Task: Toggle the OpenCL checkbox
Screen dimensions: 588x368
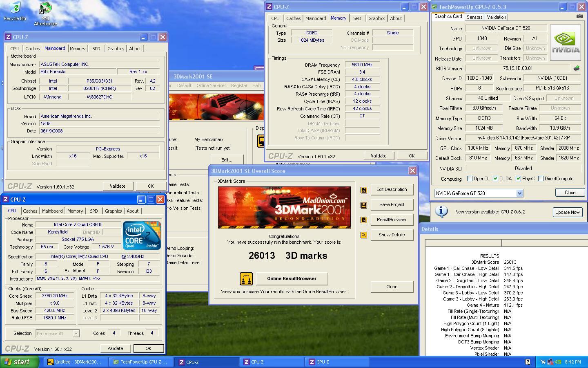Action: [470, 179]
